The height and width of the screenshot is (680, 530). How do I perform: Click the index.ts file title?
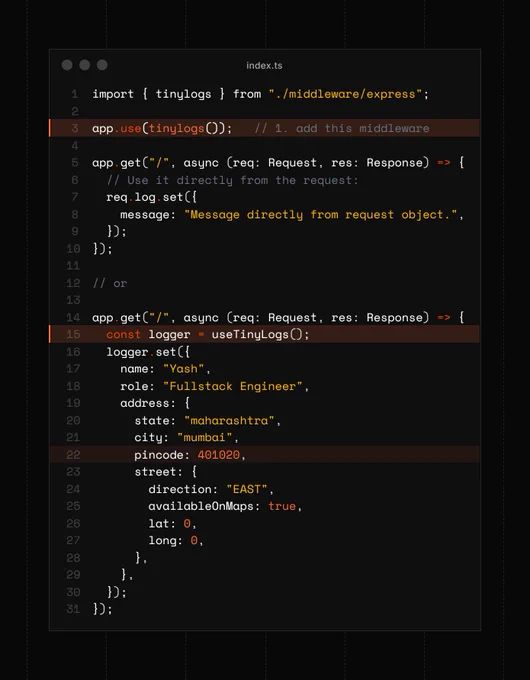tap(264, 65)
